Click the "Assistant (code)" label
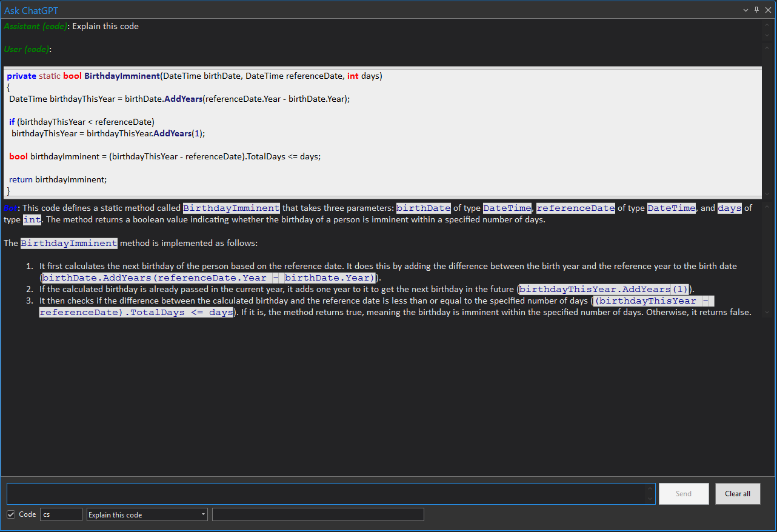 [x=35, y=26]
